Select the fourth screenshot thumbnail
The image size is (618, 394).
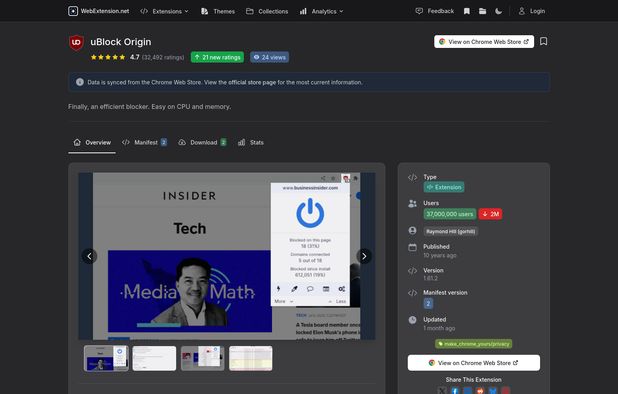click(x=251, y=358)
